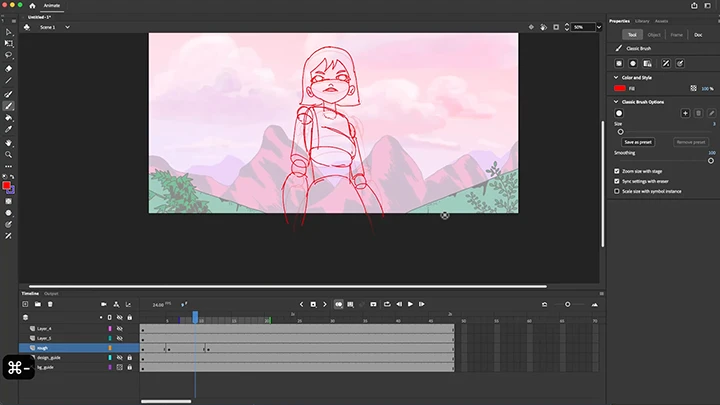Viewport: 720px width, 405px height.
Task: Select the Layer_4 layer in timeline
Action: 46,328
